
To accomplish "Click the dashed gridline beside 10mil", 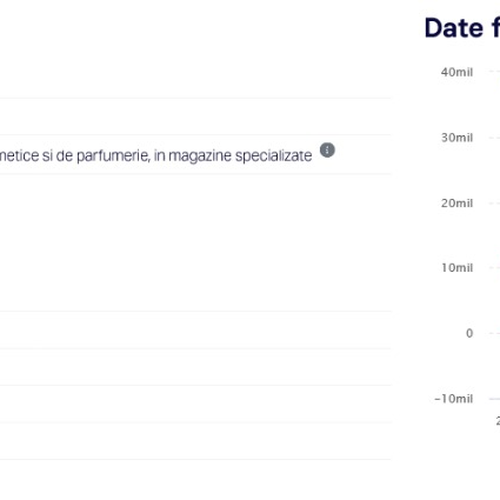I will click(494, 268).
